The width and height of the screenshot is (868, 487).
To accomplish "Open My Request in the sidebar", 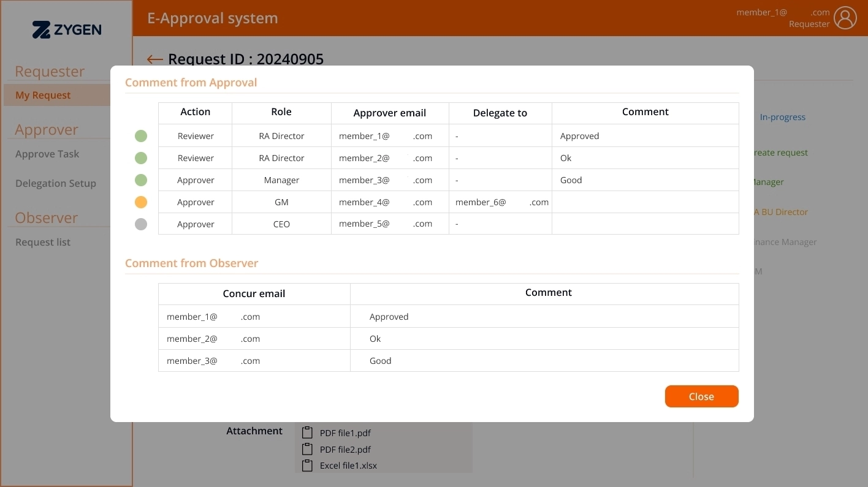I will pos(43,95).
